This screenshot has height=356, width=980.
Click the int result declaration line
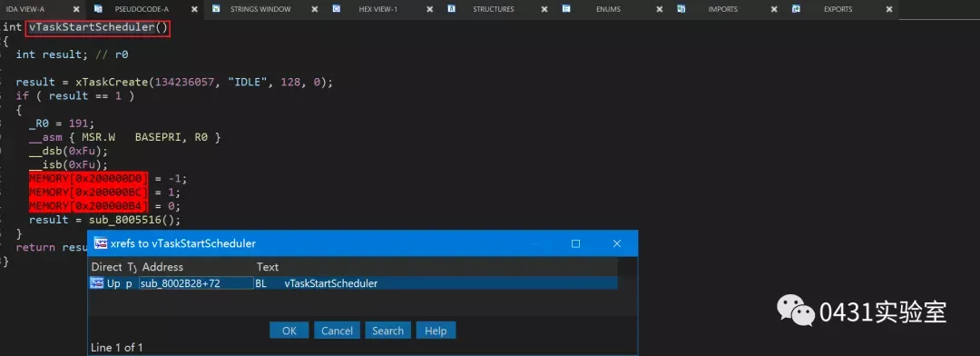coord(72,54)
